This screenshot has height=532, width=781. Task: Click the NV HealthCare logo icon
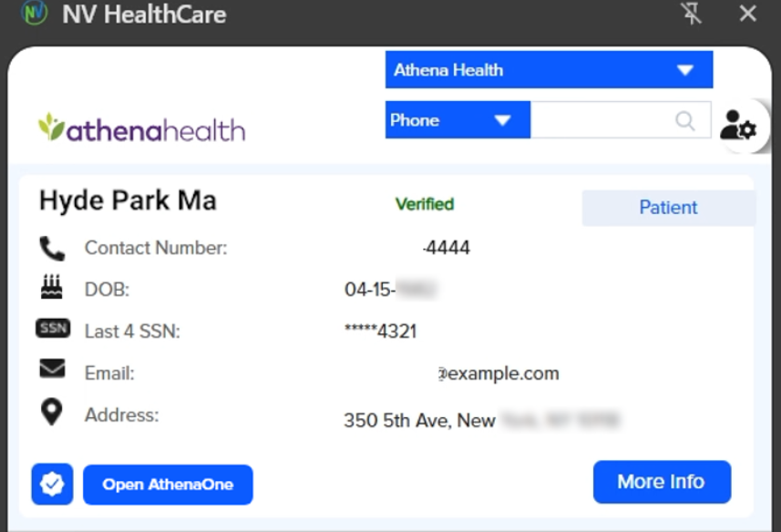tap(35, 13)
